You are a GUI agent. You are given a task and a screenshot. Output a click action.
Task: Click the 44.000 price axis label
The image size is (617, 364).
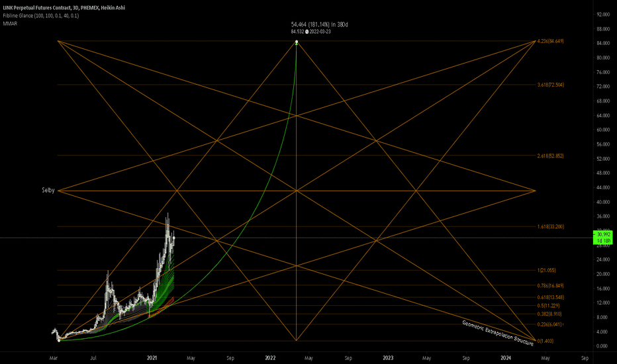click(x=603, y=188)
